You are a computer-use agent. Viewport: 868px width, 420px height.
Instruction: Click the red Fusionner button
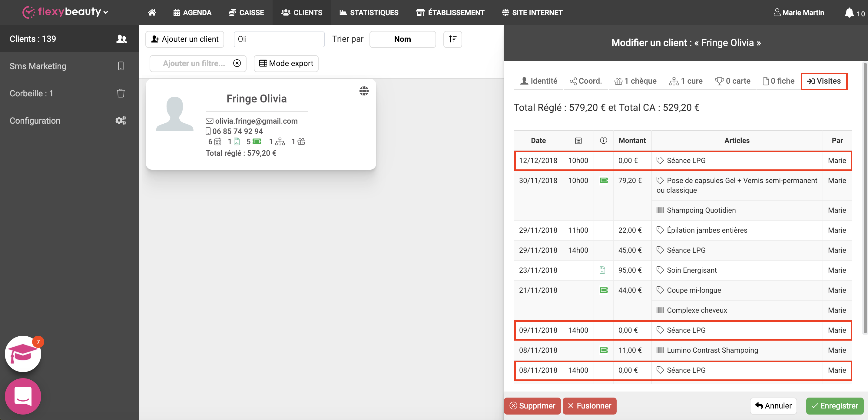[x=589, y=406]
